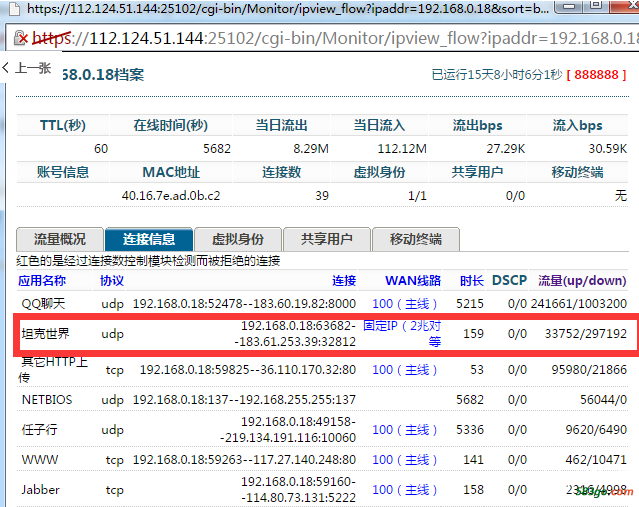Image resolution: width=639 pixels, height=507 pixels.
Task: Open the 共享用户 tab
Action: (x=327, y=239)
